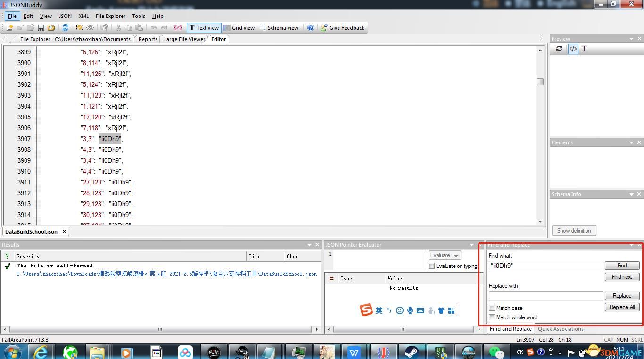Viewport: 644px width, 359px height.
Task: Click the Find what input field
Action: (546, 266)
